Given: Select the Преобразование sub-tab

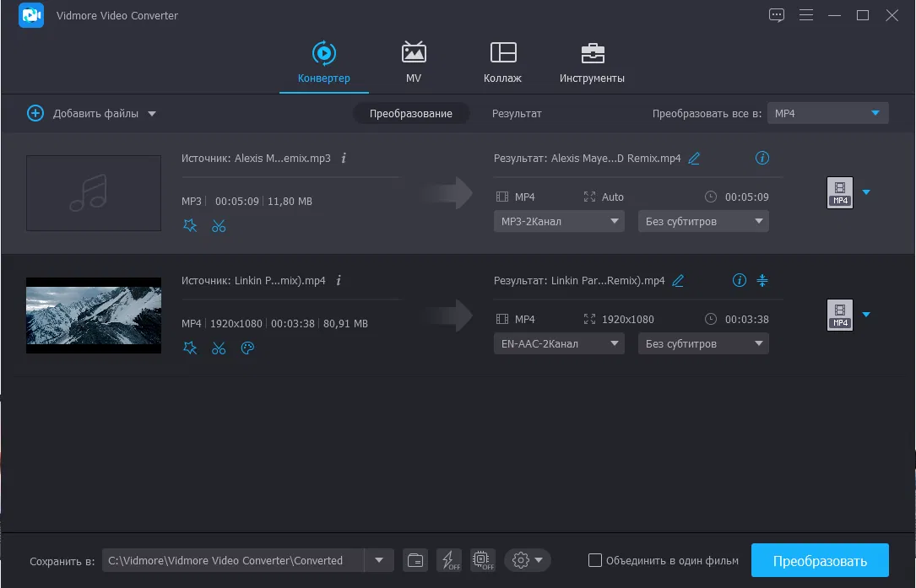Looking at the screenshot, I should tap(410, 113).
